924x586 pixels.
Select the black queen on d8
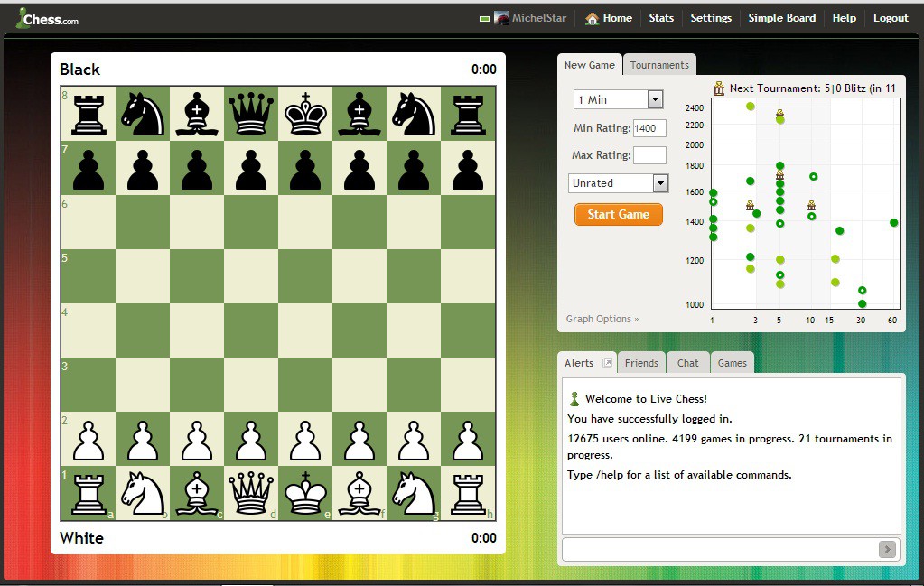(x=251, y=114)
